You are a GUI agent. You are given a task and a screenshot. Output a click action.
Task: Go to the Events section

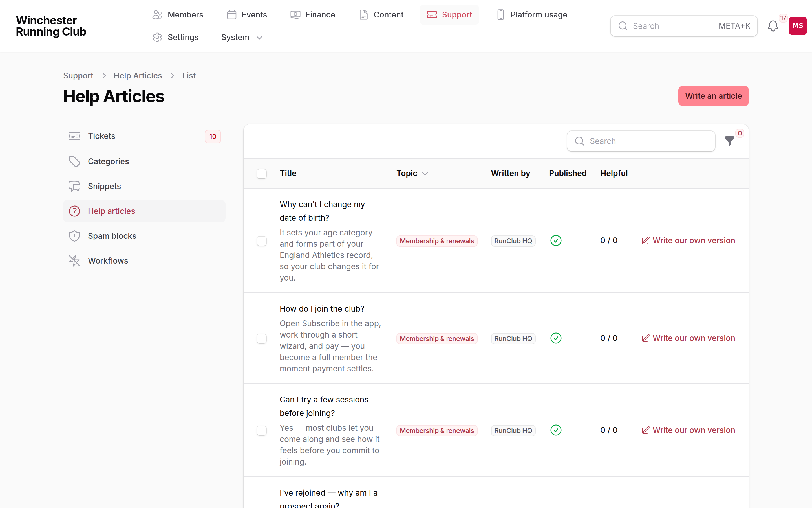coord(247,15)
